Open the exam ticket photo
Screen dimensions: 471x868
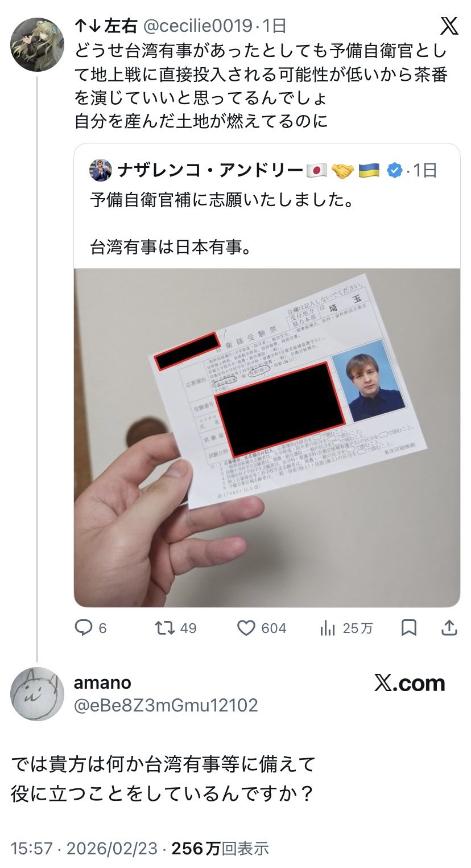pyautogui.click(x=267, y=437)
